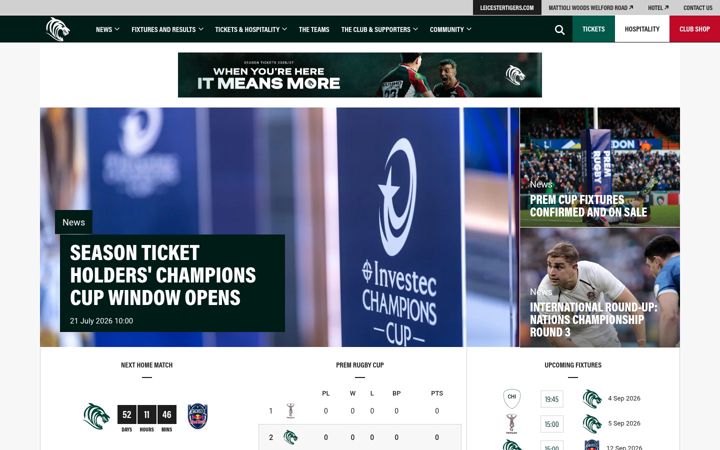The image size is (720, 450).
Task: Click the 12 Sep 2026 fixture date
Action: [x=624, y=447]
